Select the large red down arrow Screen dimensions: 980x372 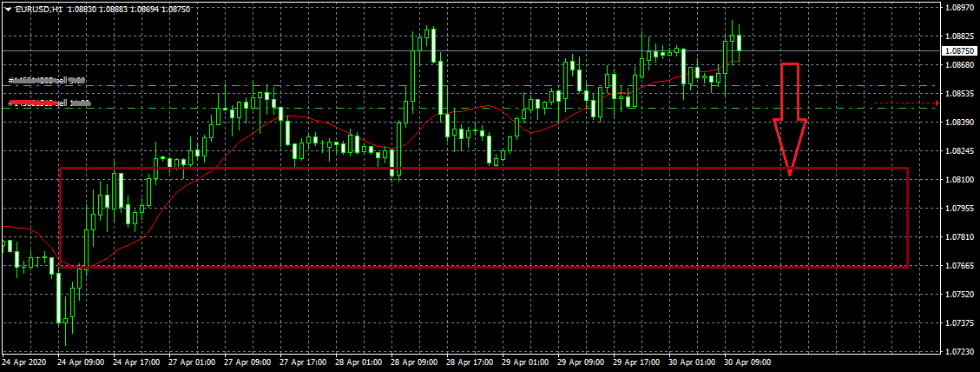point(790,117)
